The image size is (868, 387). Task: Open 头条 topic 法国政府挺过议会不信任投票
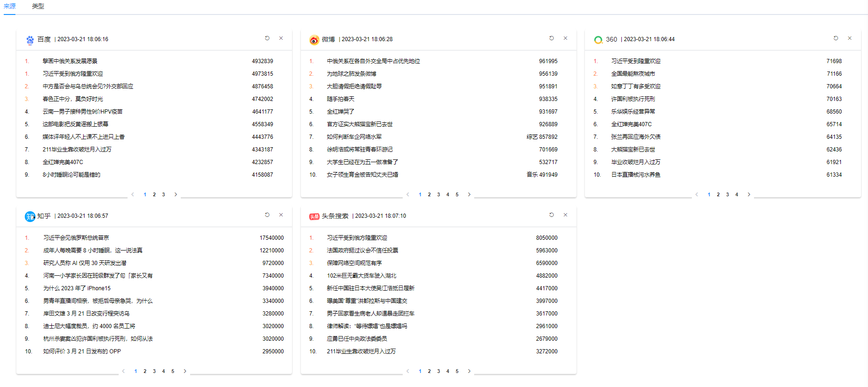coord(363,251)
